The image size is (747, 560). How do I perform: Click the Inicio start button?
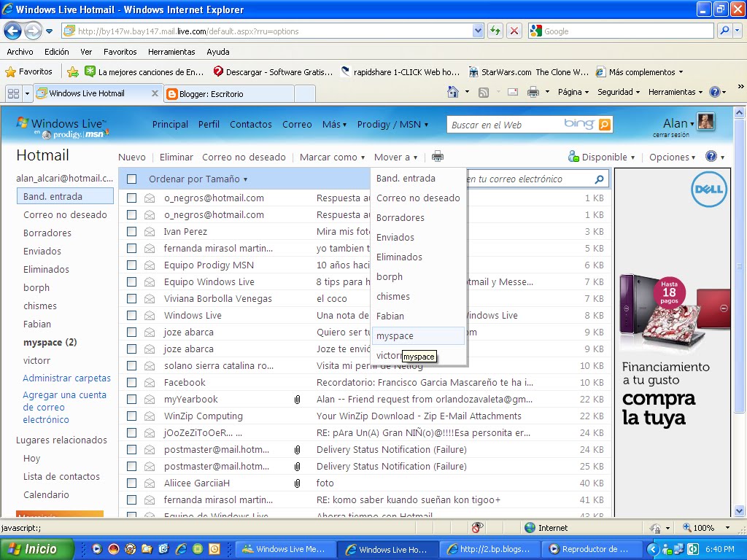coord(36,549)
